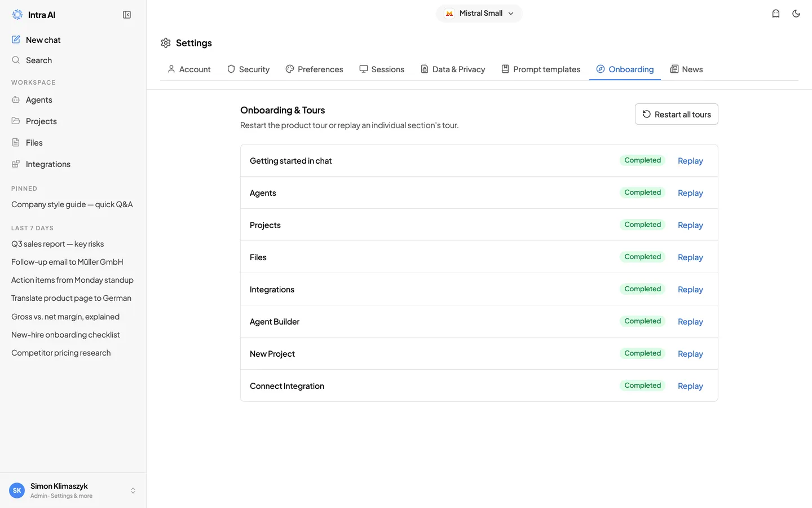The width and height of the screenshot is (812, 508).
Task: Switch to the Security tab
Action: tap(248, 69)
